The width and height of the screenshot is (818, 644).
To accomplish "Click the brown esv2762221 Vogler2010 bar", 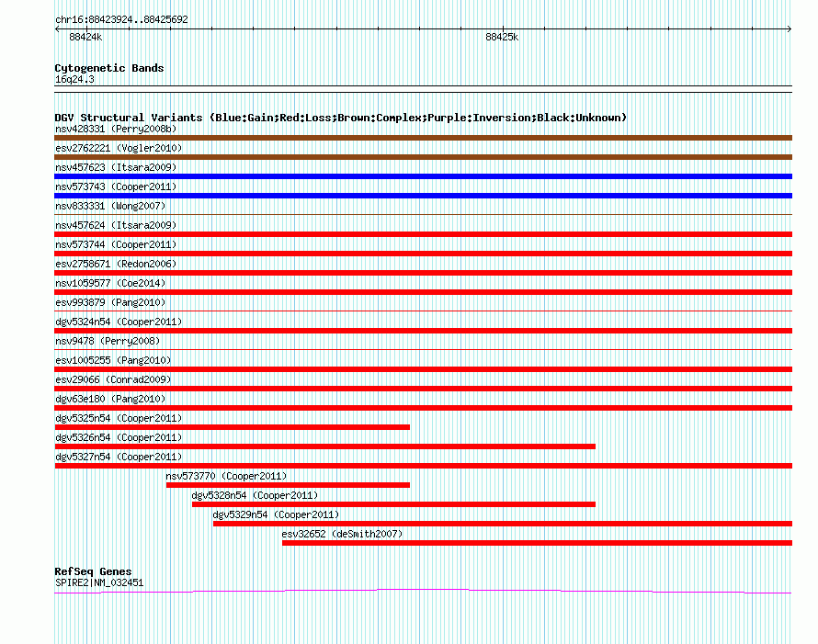I will 423,157.
